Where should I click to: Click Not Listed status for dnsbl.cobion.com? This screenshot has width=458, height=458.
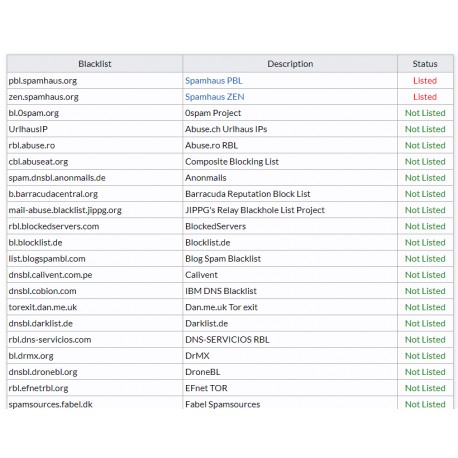pos(425,291)
